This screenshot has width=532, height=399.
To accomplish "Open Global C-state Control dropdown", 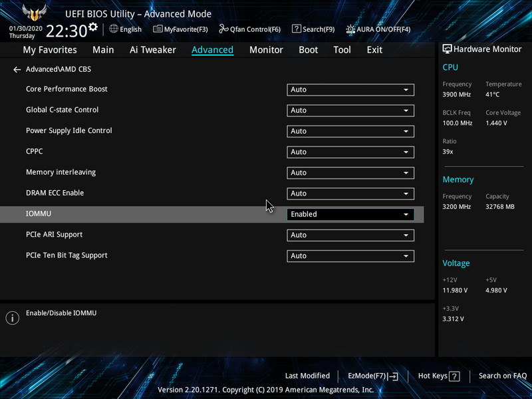I will coord(350,110).
